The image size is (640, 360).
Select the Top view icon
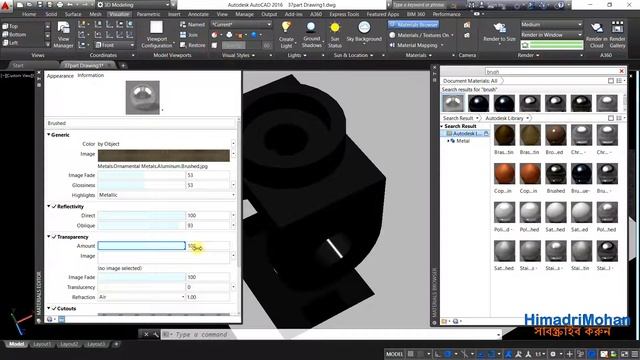5,26
